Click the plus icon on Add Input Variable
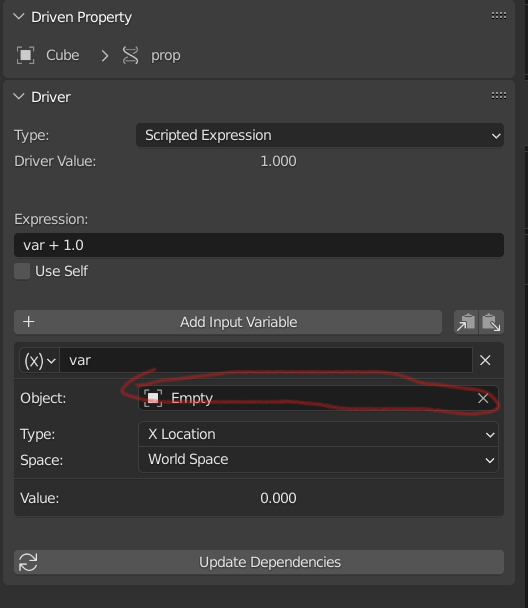Screen dimensions: 528x608 tap(29, 321)
